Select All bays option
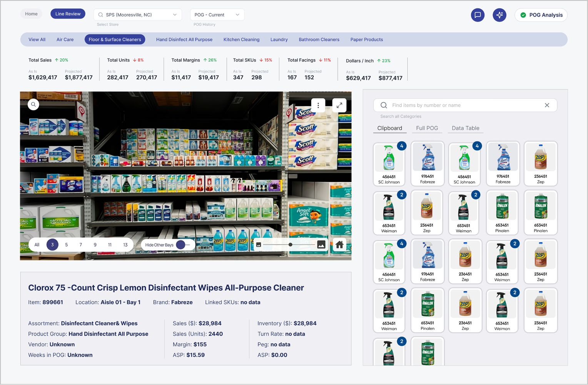The image size is (588, 385). click(37, 245)
